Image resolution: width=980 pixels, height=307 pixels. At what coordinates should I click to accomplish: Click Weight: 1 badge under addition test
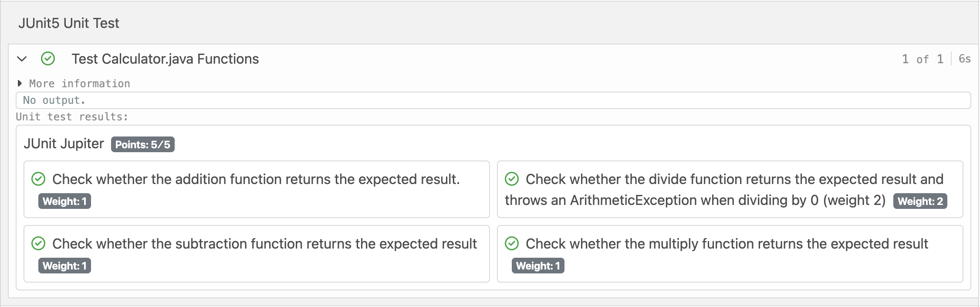pyautogui.click(x=64, y=201)
